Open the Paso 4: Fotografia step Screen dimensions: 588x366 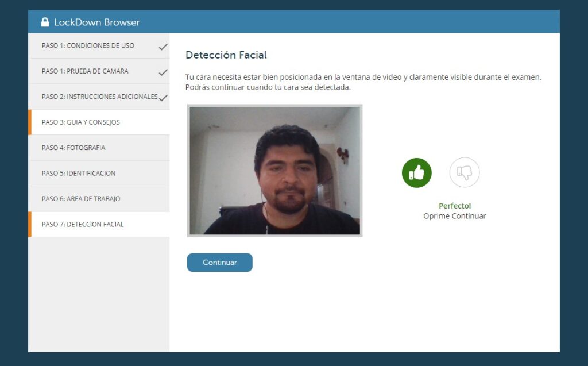point(73,148)
